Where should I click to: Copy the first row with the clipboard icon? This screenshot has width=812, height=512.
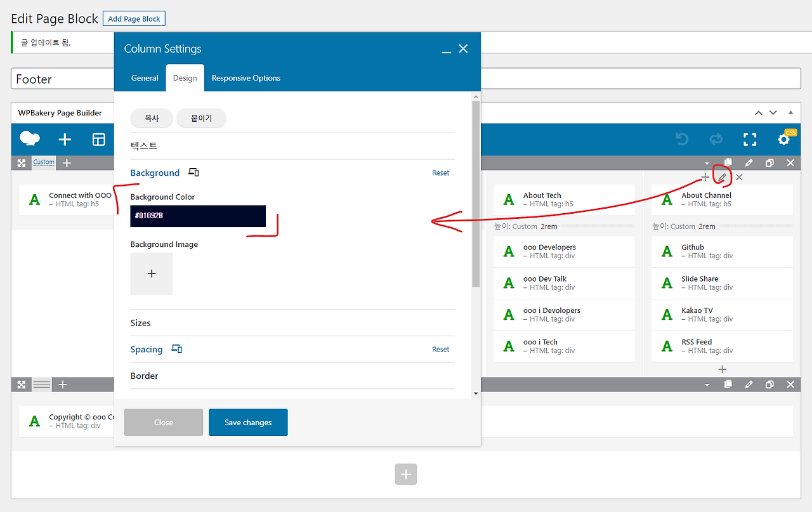tap(728, 163)
